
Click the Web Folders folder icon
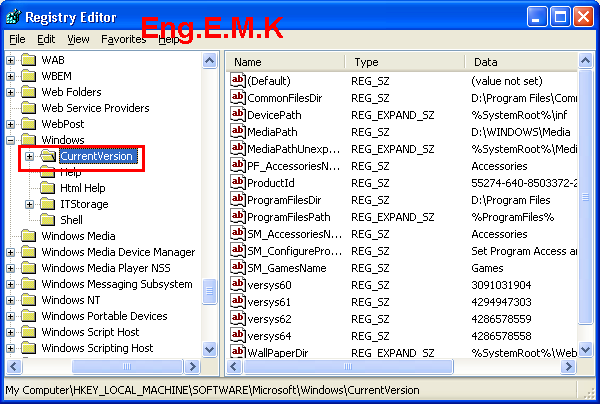29,92
